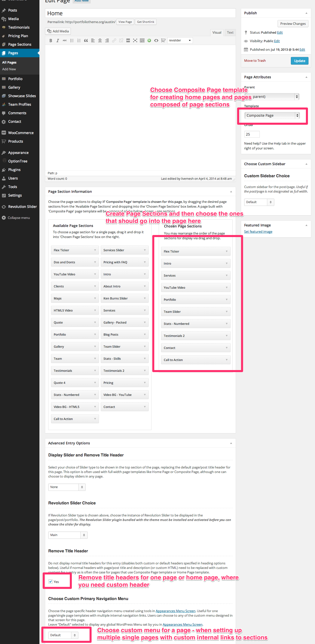
Task: Expand the chosen Call to Action section
Action: pyautogui.click(x=227, y=360)
